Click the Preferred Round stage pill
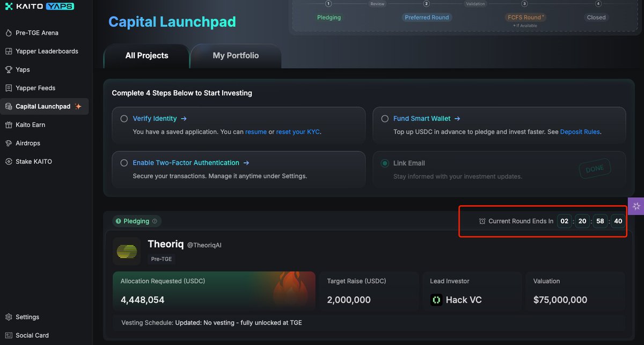Screen dimensions: 644x345 point(427,17)
